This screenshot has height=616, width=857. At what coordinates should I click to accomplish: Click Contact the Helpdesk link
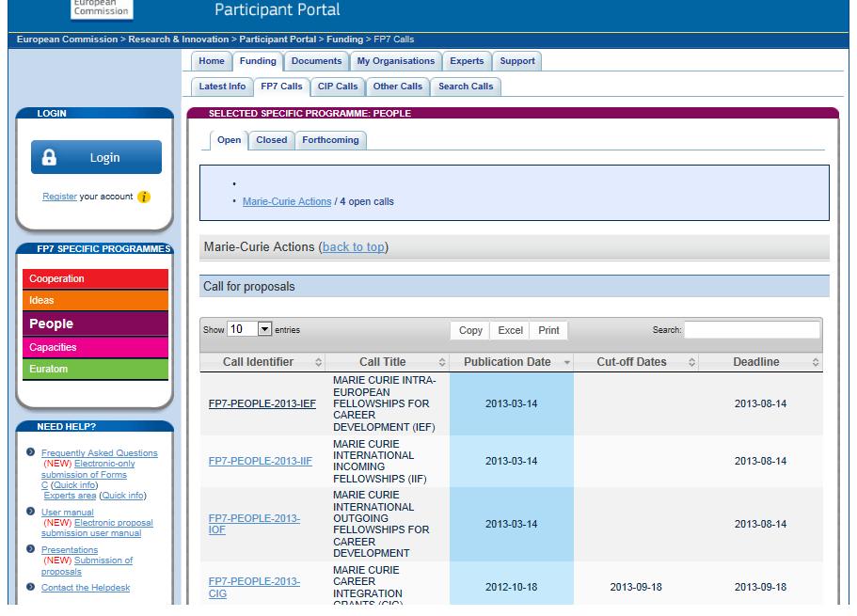click(86, 588)
